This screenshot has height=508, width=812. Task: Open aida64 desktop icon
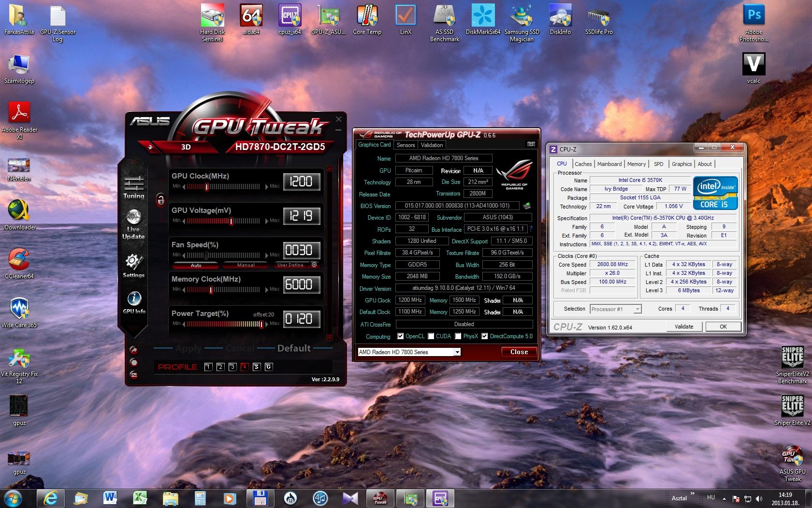click(x=251, y=19)
